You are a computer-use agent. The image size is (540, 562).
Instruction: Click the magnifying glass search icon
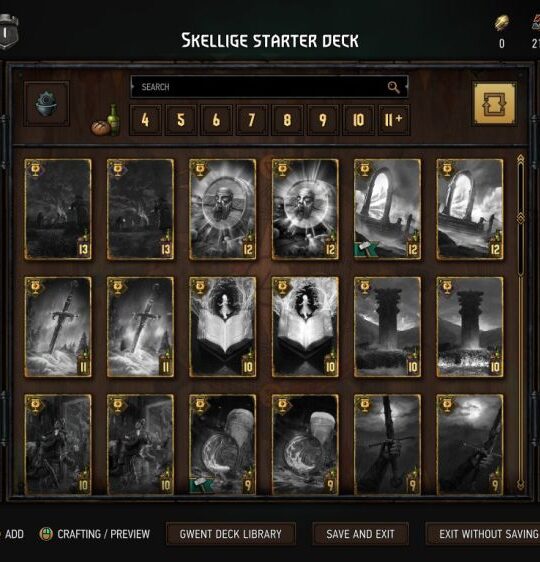tap(393, 87)
